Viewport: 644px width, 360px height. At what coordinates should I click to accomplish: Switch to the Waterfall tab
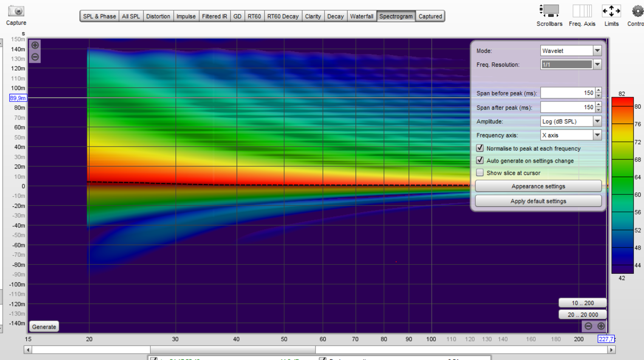point(362,16)
